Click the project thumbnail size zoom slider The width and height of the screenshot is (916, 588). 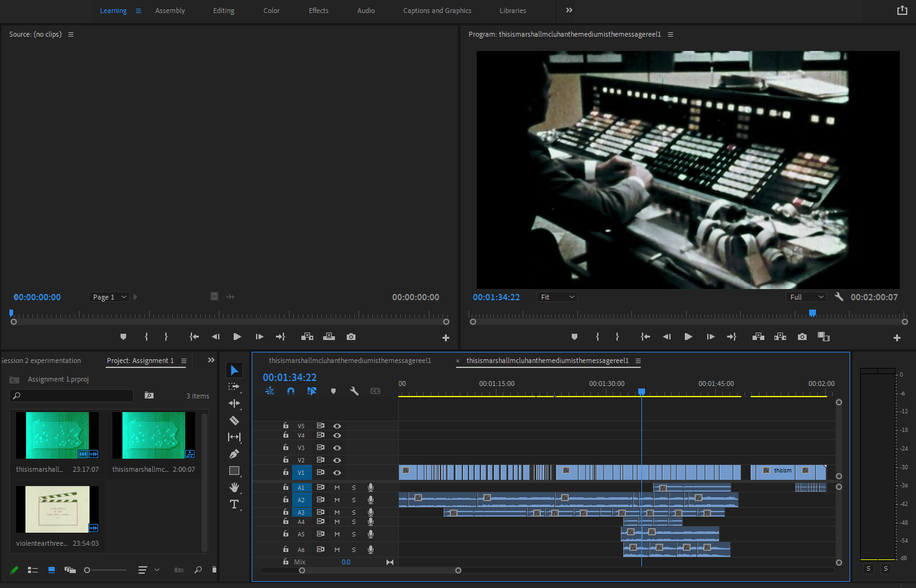(x=88, y=570)
